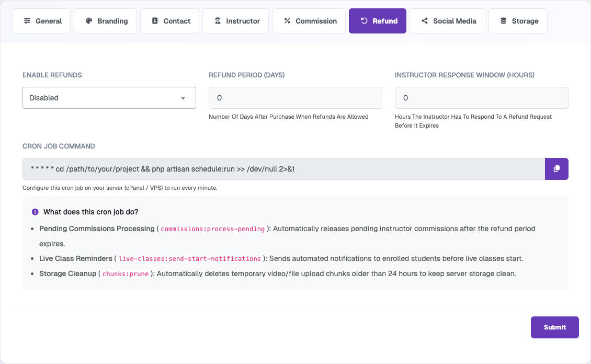
Task: Click the 'live-classes:send-start-notifications' command text
Action: pyautogui.click(x=189, y=259)
